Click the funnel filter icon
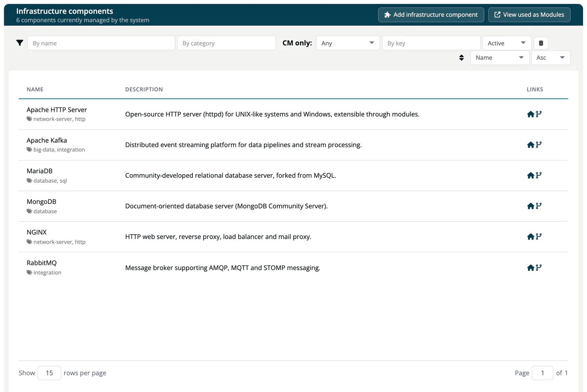The image size is (587, 392). pyautogui.click(x=20, y=43)
